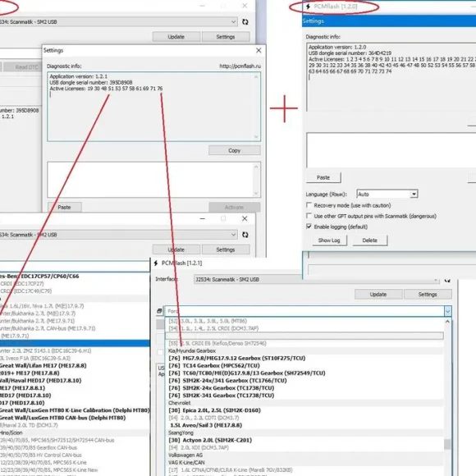Select [76] TC60/TC80/ME(D)G17.9.8/13 Gearbox (SH72549/TCU)

pos(247,373)
